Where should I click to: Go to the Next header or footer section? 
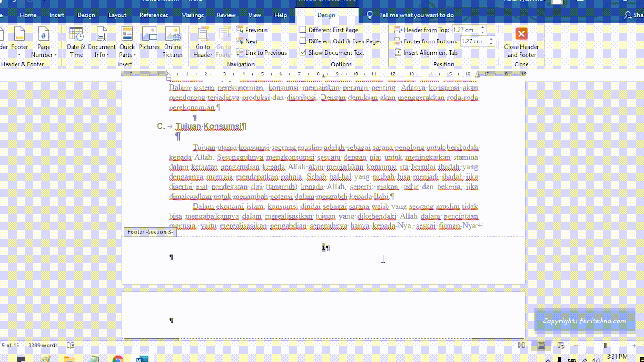[247, 41]
